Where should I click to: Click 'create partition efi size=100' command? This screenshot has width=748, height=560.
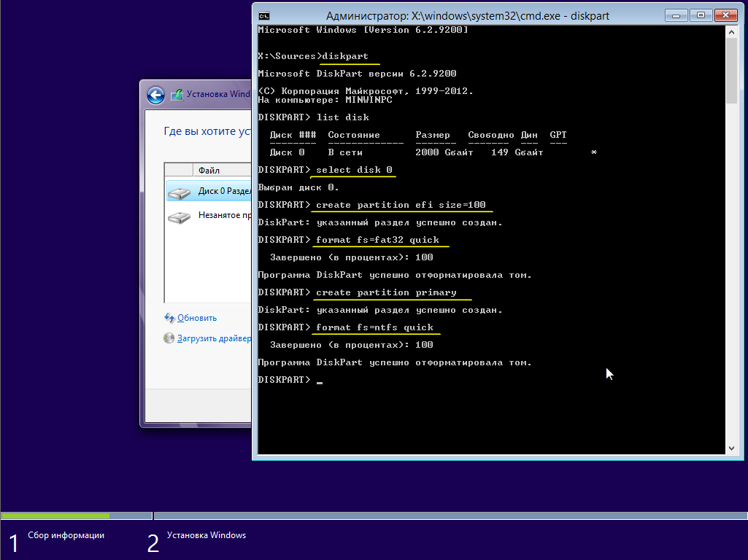[401, 205]
